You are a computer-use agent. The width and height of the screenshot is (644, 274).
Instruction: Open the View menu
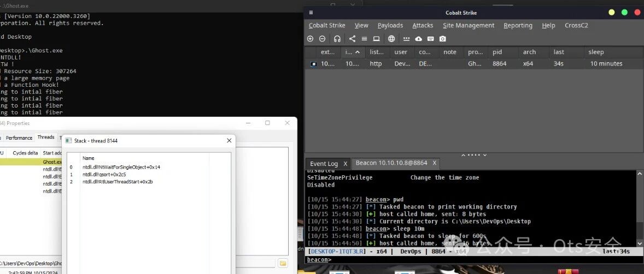tap(361, 26)
